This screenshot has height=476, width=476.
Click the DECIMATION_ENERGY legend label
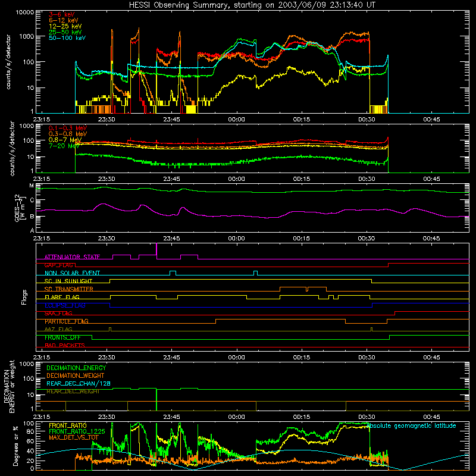(76, 368)
